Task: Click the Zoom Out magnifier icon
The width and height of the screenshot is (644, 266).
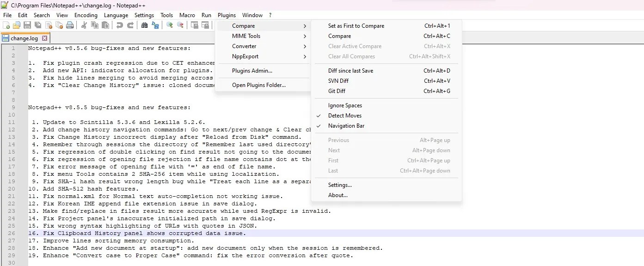Action: pos(180,25)
